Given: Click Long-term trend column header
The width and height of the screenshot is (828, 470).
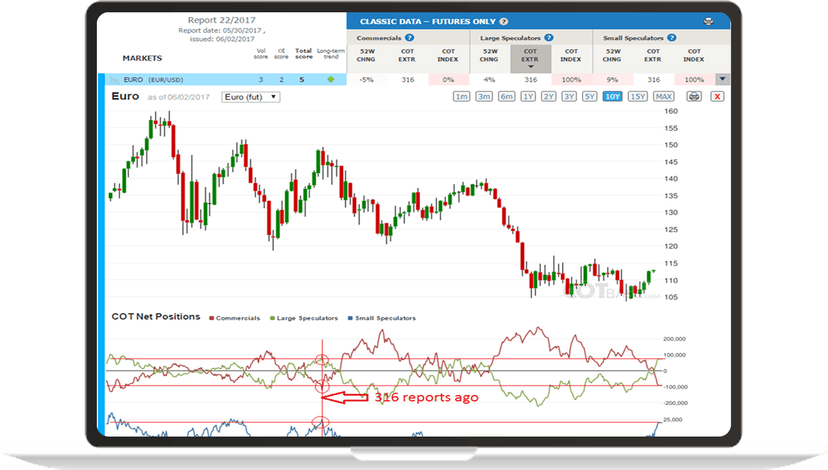Looking at the screenshot, I should click(x=331, y=54).
